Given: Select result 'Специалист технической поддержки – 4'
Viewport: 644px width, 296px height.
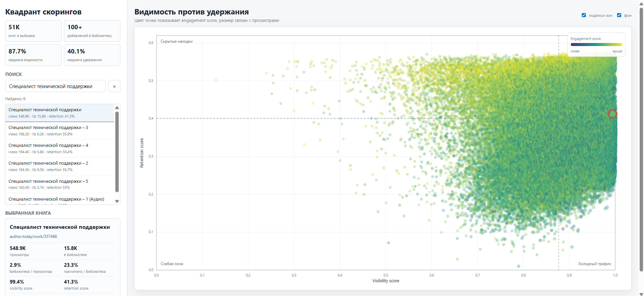Looking at the screenshot, I should (x=60, y=149).
